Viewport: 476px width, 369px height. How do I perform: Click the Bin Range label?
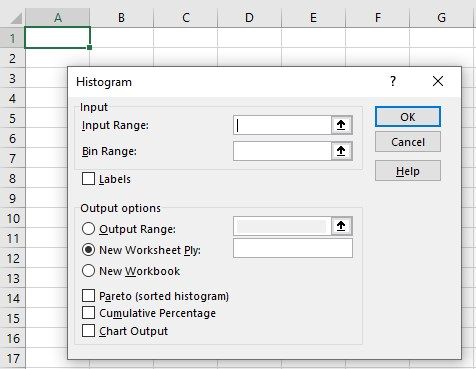pos(109,151)
